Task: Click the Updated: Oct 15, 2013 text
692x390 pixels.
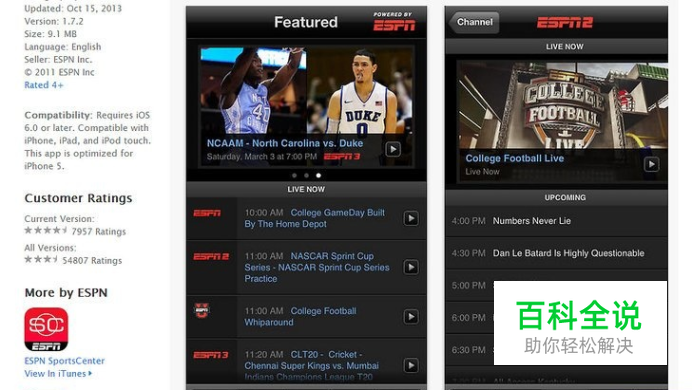Action: pos(73,8)
